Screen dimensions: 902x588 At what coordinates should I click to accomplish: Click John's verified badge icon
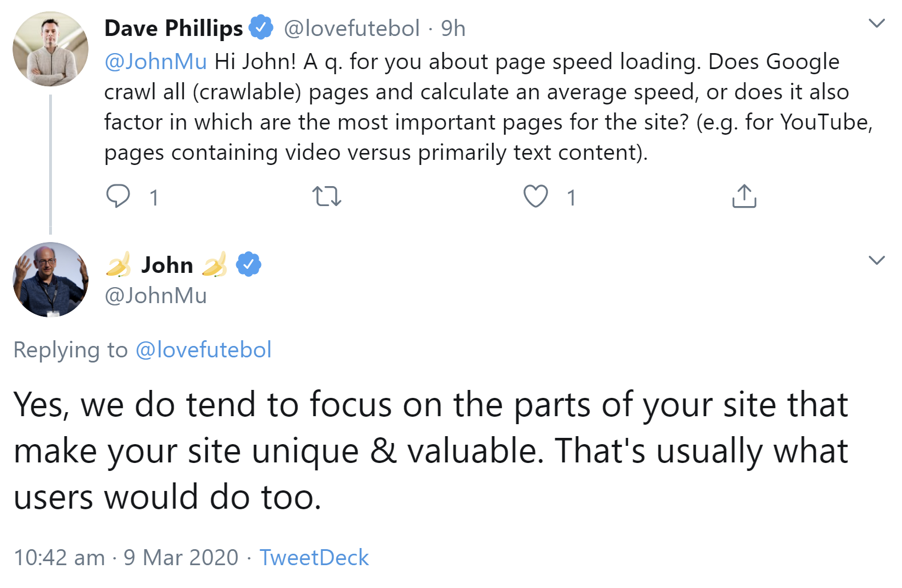[248, 263]
